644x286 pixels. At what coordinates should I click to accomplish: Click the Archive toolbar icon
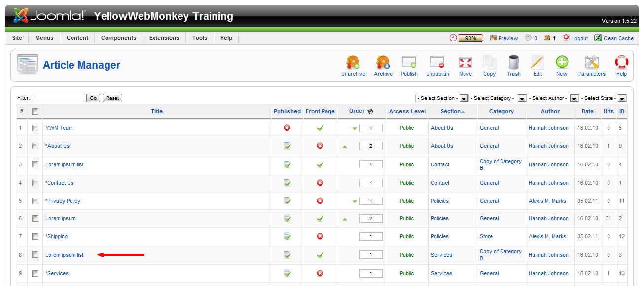(383, 63)
